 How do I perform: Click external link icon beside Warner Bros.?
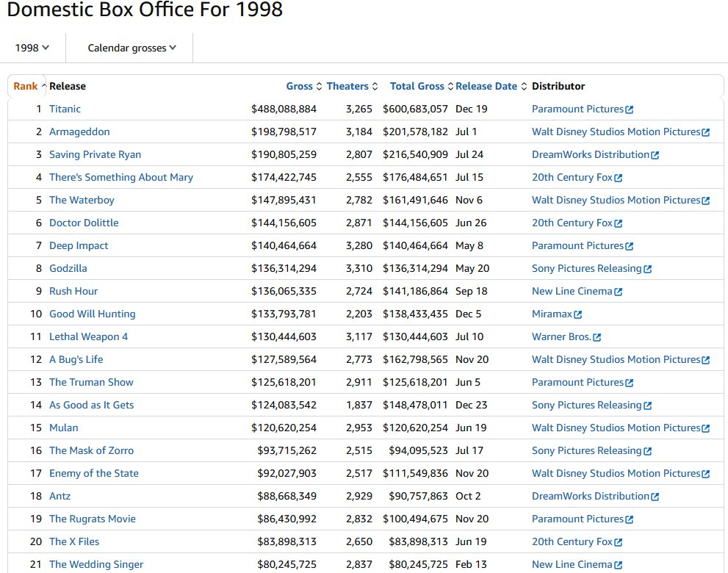coord(597,337)
